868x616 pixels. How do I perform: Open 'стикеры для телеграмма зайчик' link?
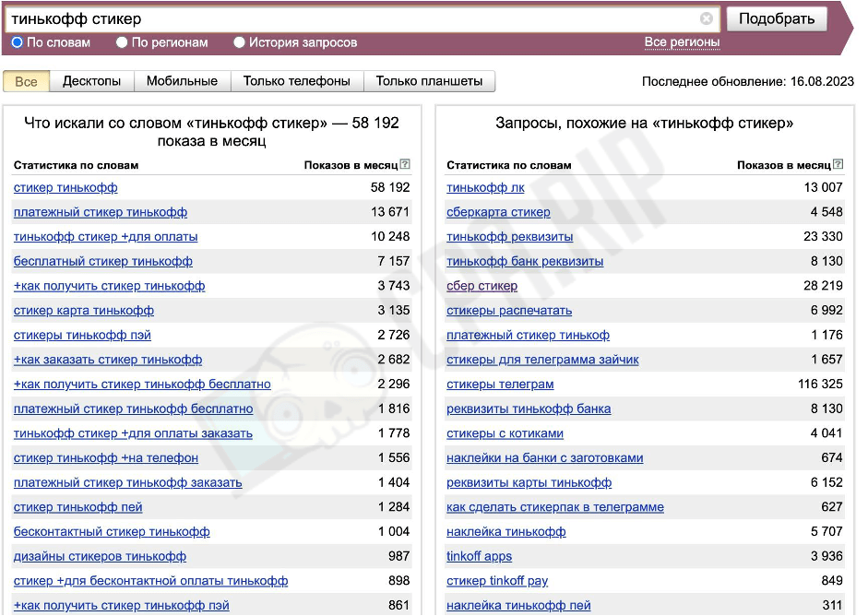(542, 360)
